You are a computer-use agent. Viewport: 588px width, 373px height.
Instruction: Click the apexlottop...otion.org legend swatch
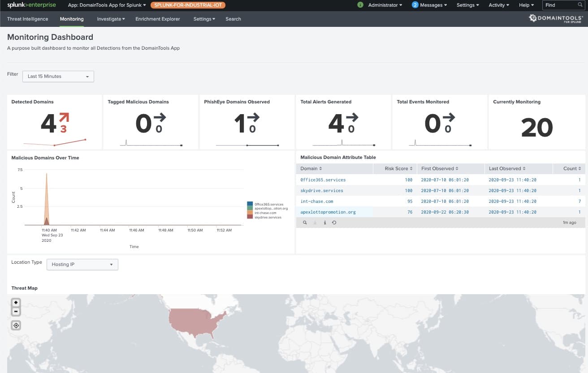(x=250, y=208)
